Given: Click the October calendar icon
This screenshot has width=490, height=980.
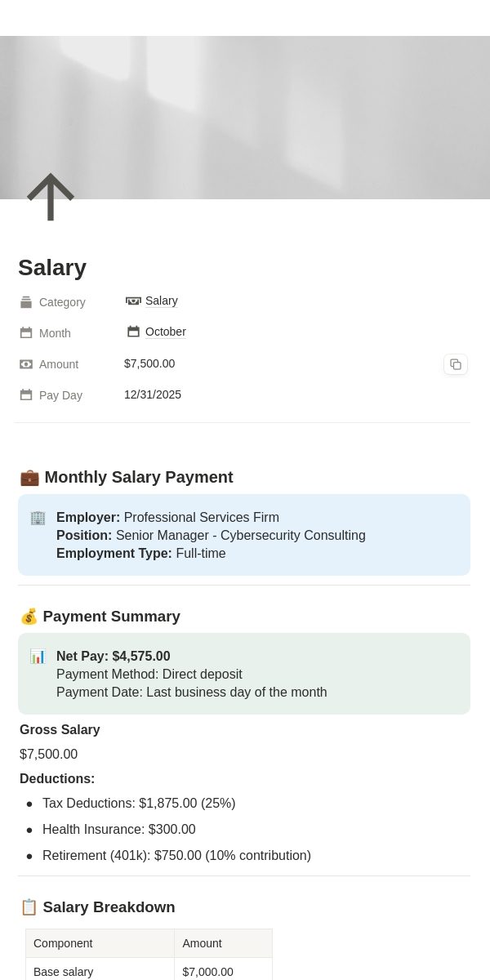Looking at the screenshot, I should tap(133, 332).
